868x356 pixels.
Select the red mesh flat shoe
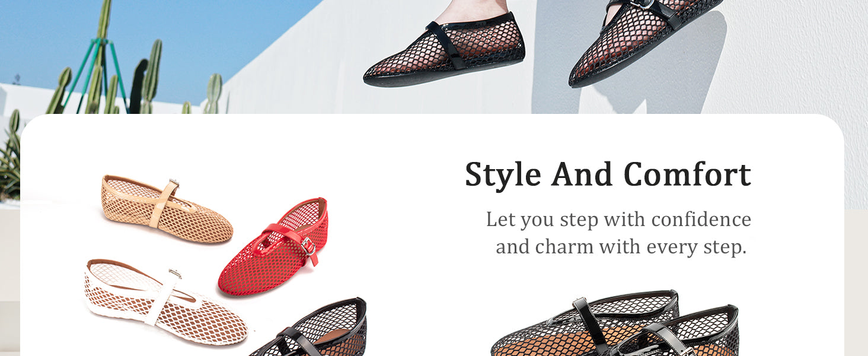click(x=273, y=247)
